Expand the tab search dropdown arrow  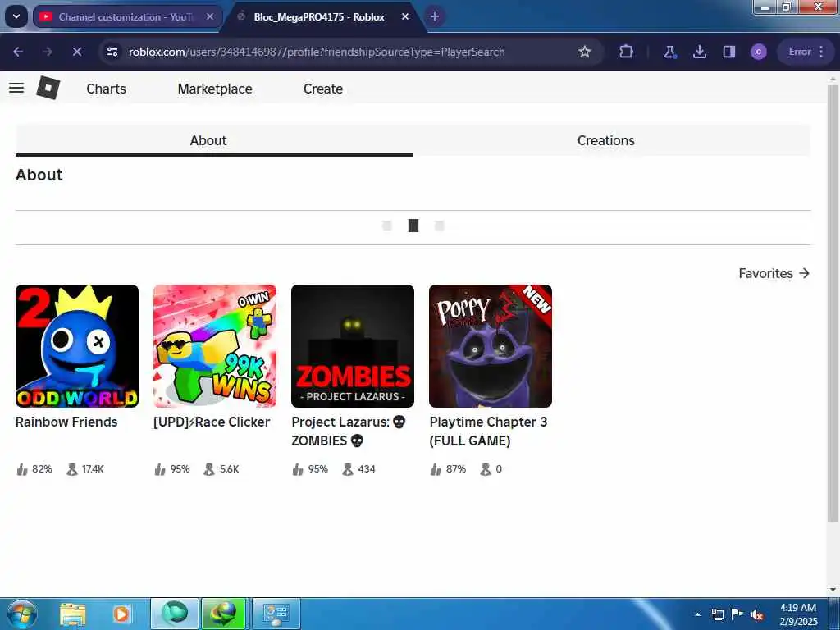pos(16,16)
